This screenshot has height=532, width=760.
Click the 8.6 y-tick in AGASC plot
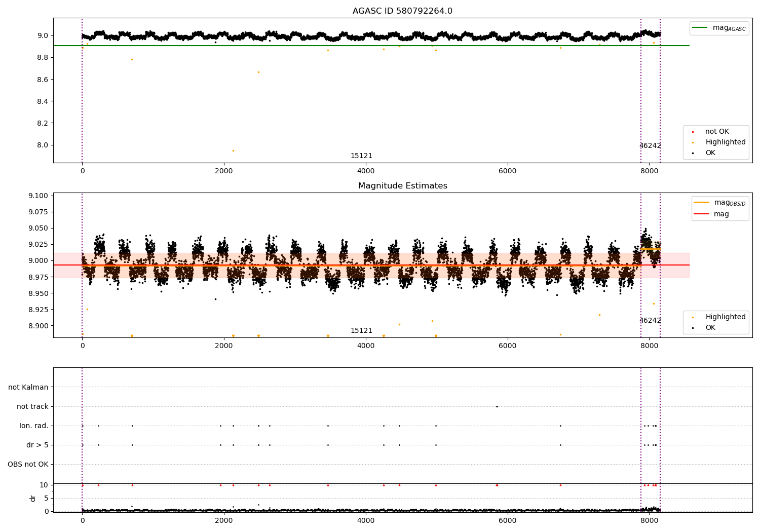pyautogui.click(x=43, y=80)
